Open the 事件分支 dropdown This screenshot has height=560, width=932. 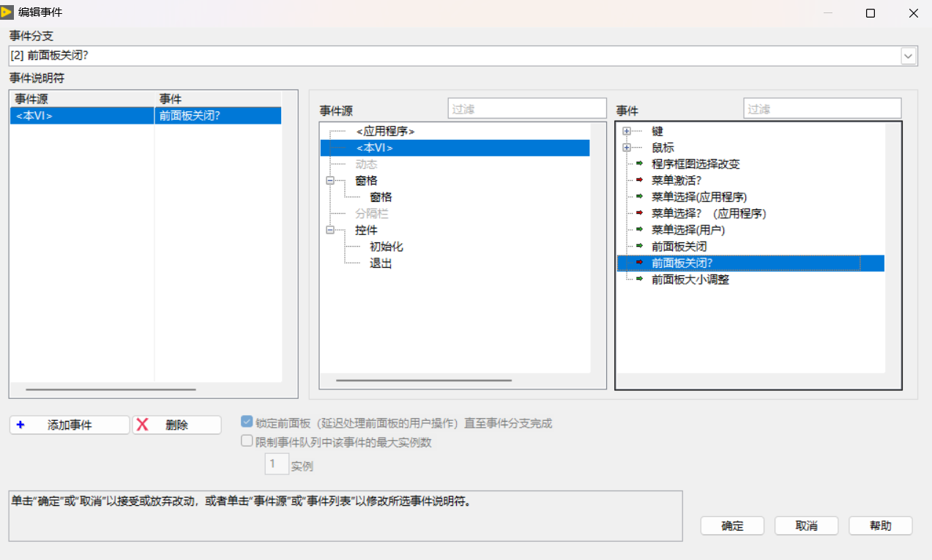click(908, 56)
